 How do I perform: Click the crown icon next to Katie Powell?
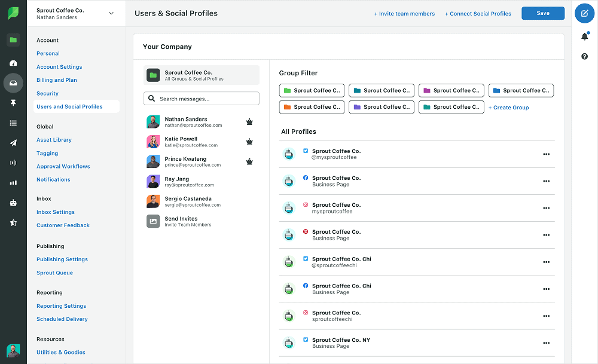pos(249,142)
